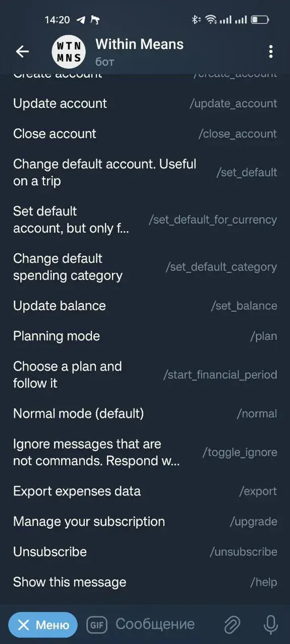Viewport: 290px width, 644px height.
Task: Select Export expenses data command
Action: point(145,491)
